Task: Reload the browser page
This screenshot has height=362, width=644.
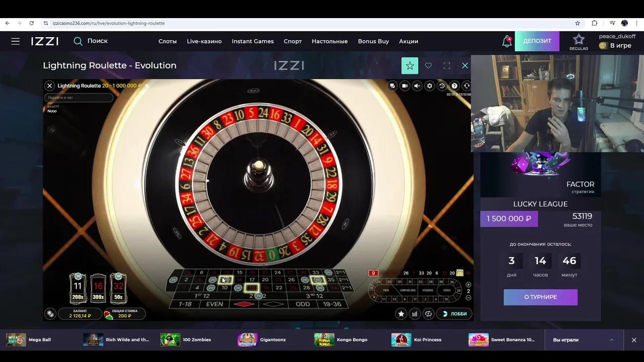Action: point(31,23)
